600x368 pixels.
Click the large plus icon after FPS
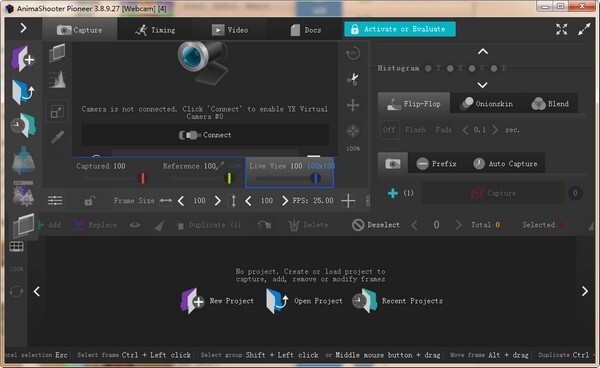[x=348, y=200]
